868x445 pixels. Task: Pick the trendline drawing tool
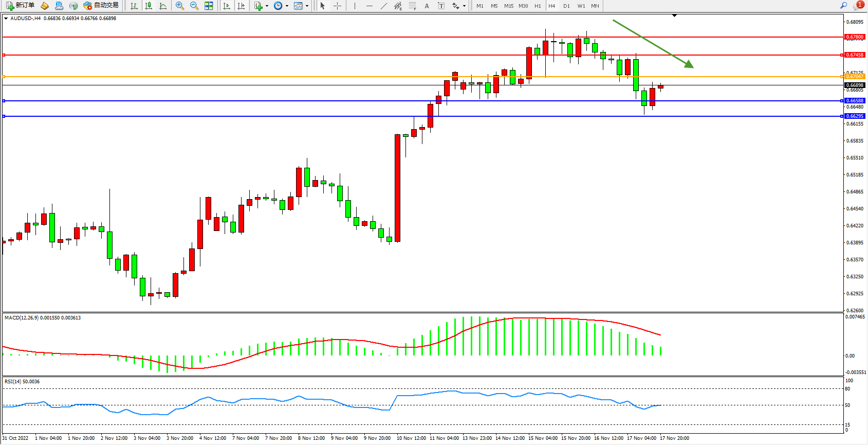(384, 6)
